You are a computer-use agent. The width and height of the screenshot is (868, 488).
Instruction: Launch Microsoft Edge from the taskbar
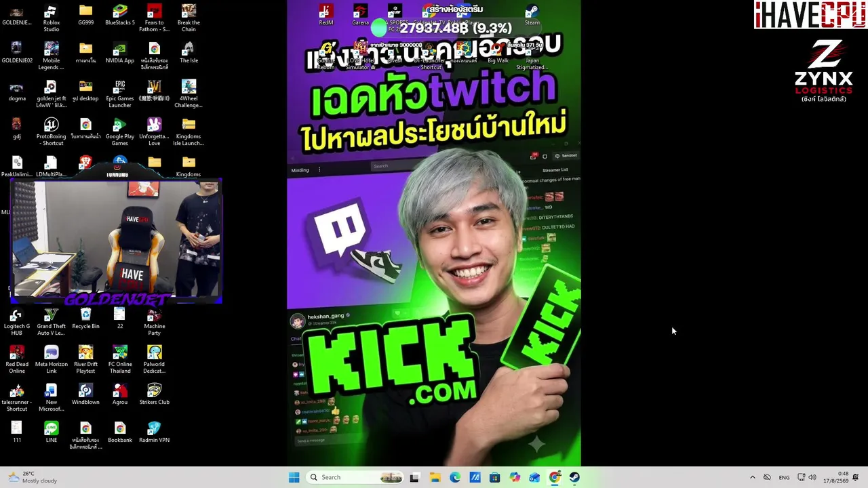tap(454, 477)
